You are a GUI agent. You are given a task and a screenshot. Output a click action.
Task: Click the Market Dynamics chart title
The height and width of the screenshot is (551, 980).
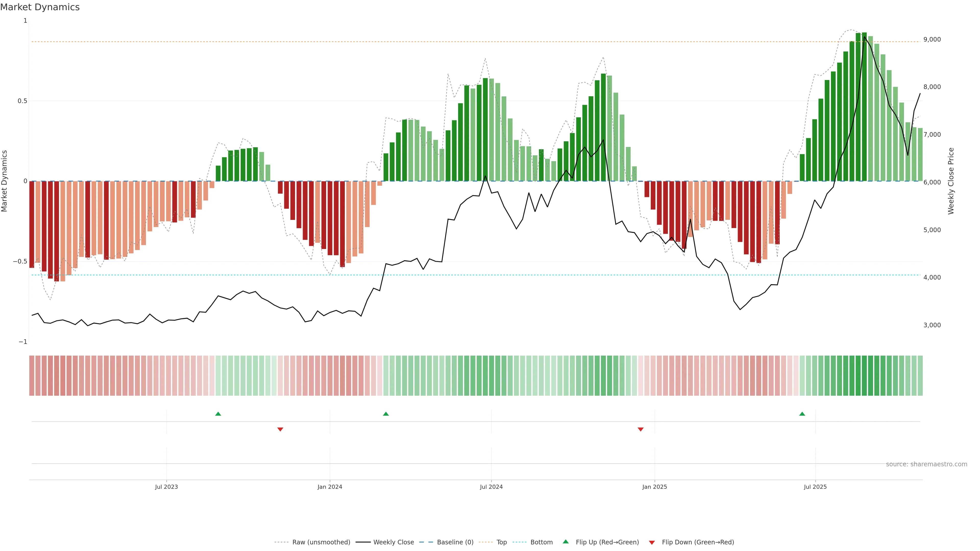pos(40,7)
